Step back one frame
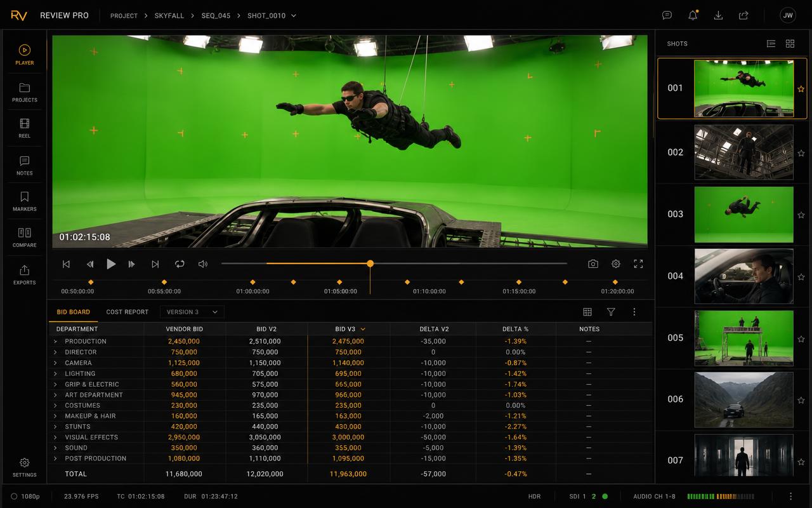 [x=90, y=264]
